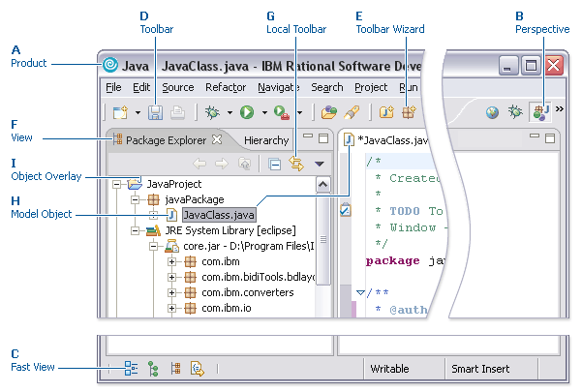Click the New wizard toolbar icon

[120, 112]
